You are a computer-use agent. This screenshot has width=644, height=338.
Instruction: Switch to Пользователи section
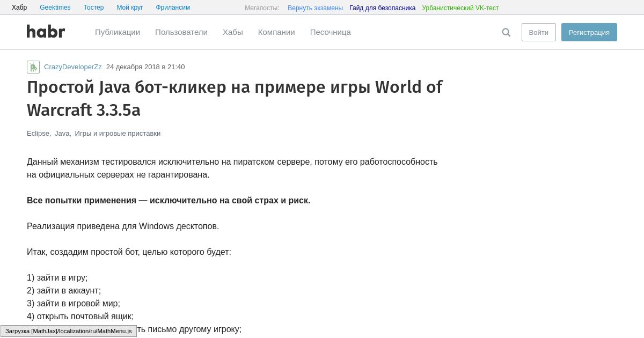point(181,32)
